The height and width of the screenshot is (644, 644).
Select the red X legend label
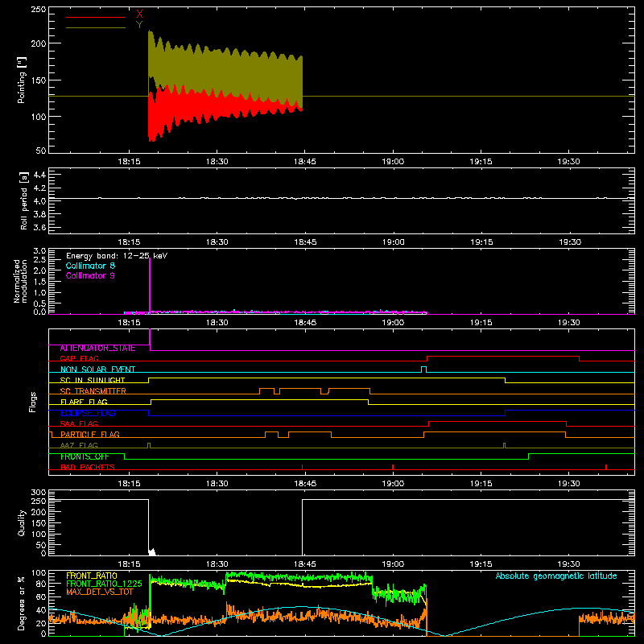coord(139,14)
